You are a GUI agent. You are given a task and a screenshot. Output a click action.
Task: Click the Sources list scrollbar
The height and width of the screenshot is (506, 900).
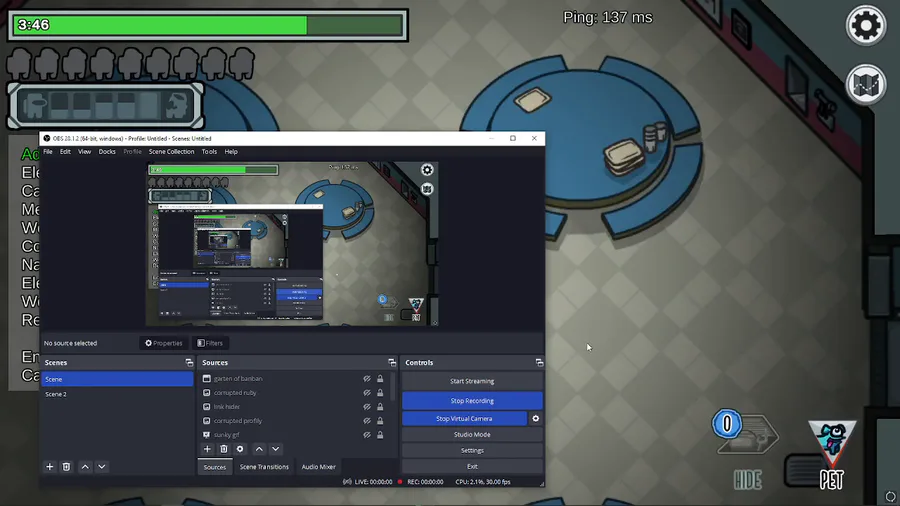point(393,387)
